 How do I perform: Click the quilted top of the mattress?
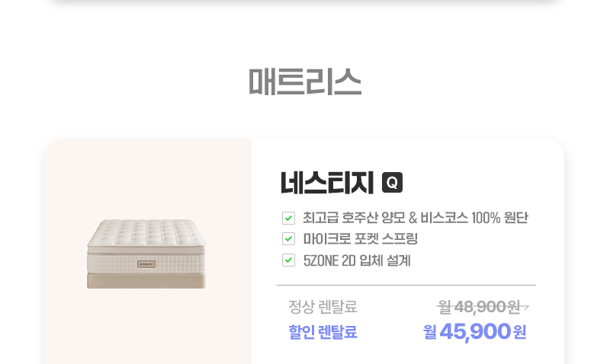[145, 231]
